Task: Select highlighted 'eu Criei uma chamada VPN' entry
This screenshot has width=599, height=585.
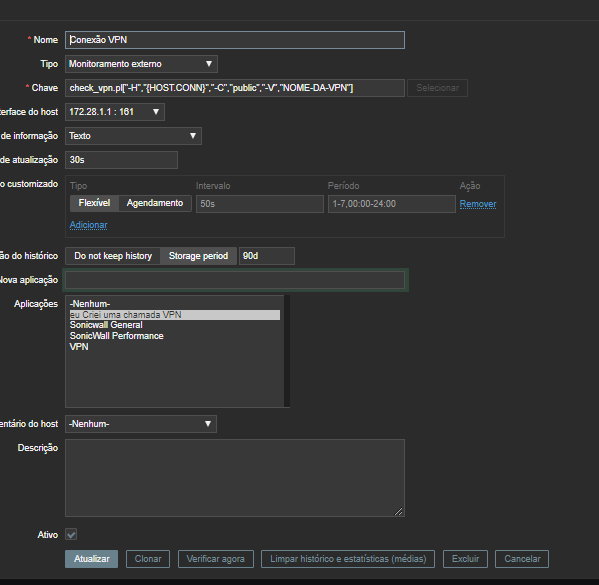Action: coord(175,315)
